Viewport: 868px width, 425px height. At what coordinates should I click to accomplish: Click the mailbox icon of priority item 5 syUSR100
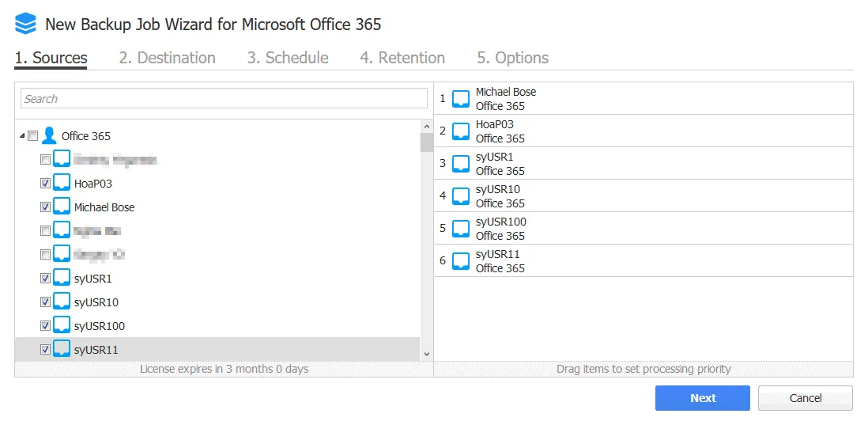tap(461, 228)
